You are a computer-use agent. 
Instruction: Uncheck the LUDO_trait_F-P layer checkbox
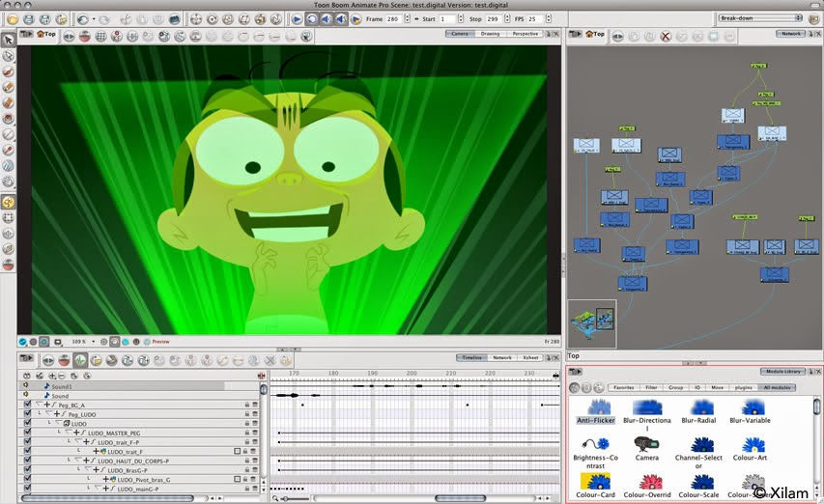(x=27, y=442)
